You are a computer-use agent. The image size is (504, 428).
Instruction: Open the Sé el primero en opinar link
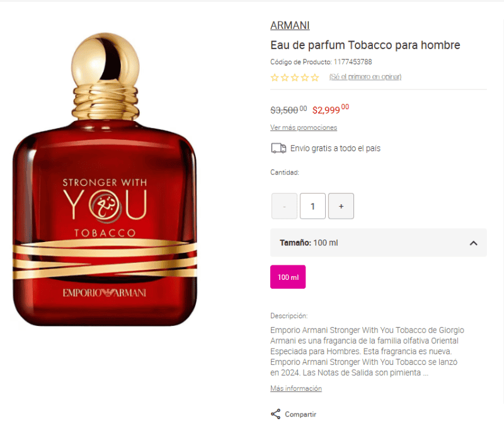coord(365,77)
